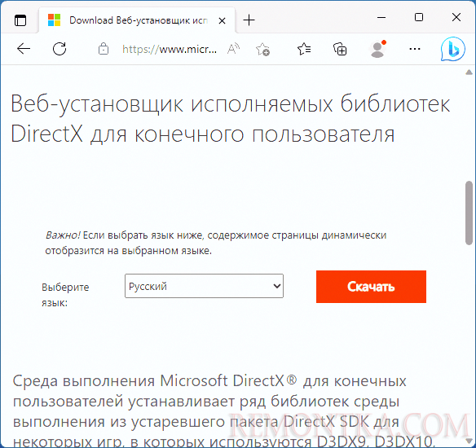Select the Download Веб-установщик tab
Screen dimensions: 476x448
(137, 20)
